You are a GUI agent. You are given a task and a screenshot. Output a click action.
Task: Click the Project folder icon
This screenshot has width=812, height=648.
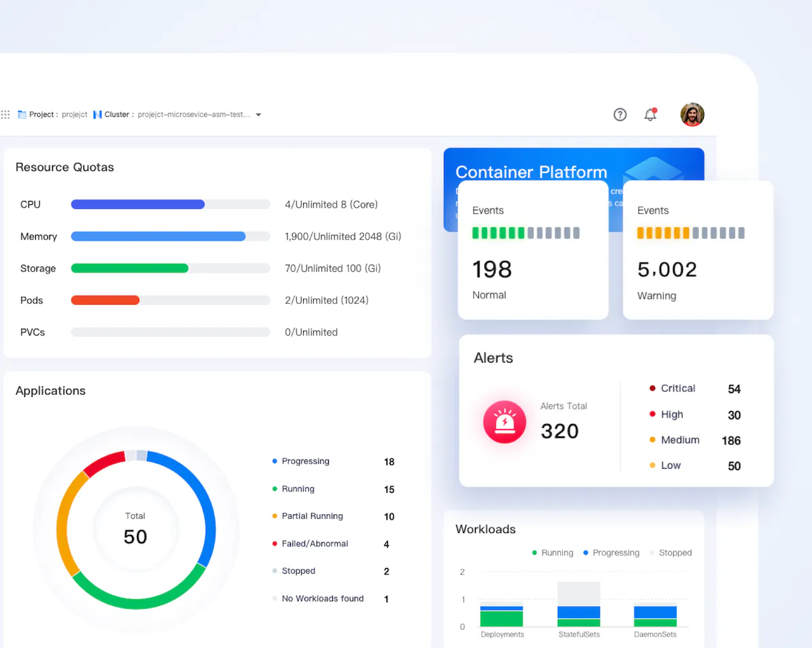pos(22,115)
